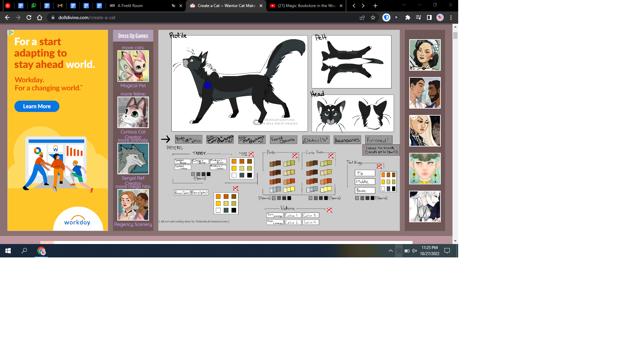Pick the black swatch in Tabby palette
The image size is (644, 362).
tap(250, 175)
